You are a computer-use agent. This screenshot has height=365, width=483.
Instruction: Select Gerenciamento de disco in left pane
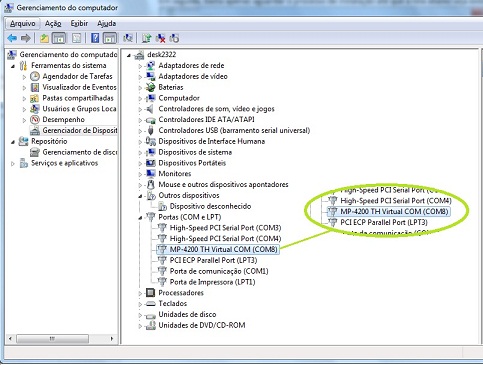80,152
